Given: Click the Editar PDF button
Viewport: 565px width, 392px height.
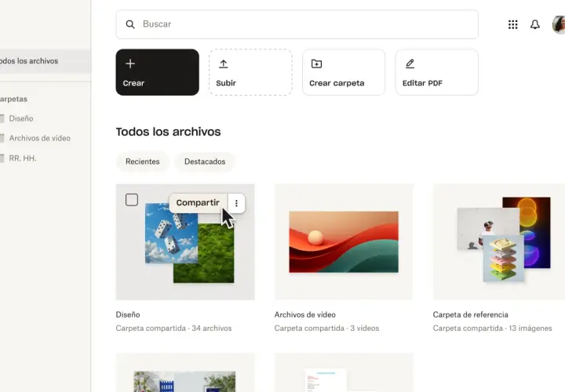Looking at the screenshot, I should click(x=437, y=72).
